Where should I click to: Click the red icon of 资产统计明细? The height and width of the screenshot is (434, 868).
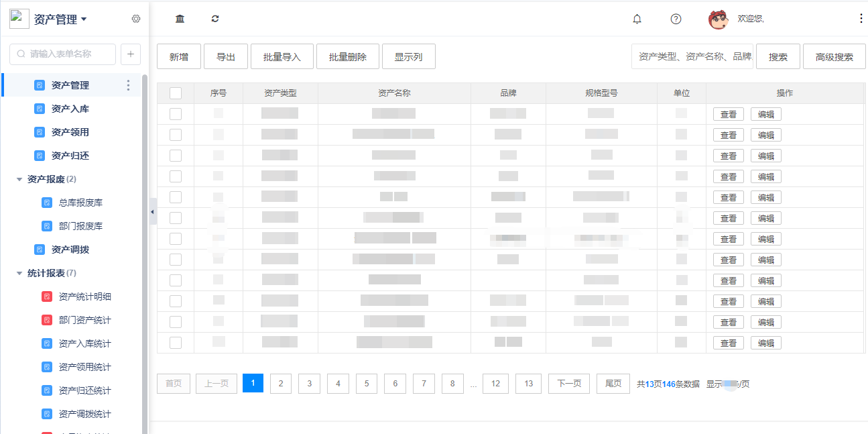(x=47, y=296)
